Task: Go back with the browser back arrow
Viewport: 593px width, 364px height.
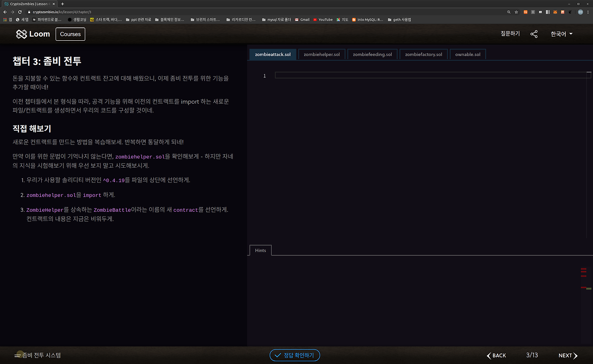Action: coord(5,12)
